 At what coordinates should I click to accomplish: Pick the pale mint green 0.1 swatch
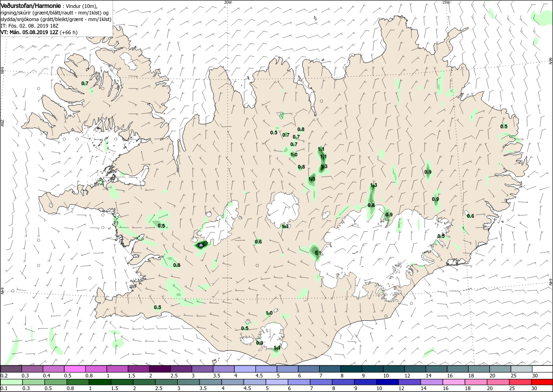11,382
